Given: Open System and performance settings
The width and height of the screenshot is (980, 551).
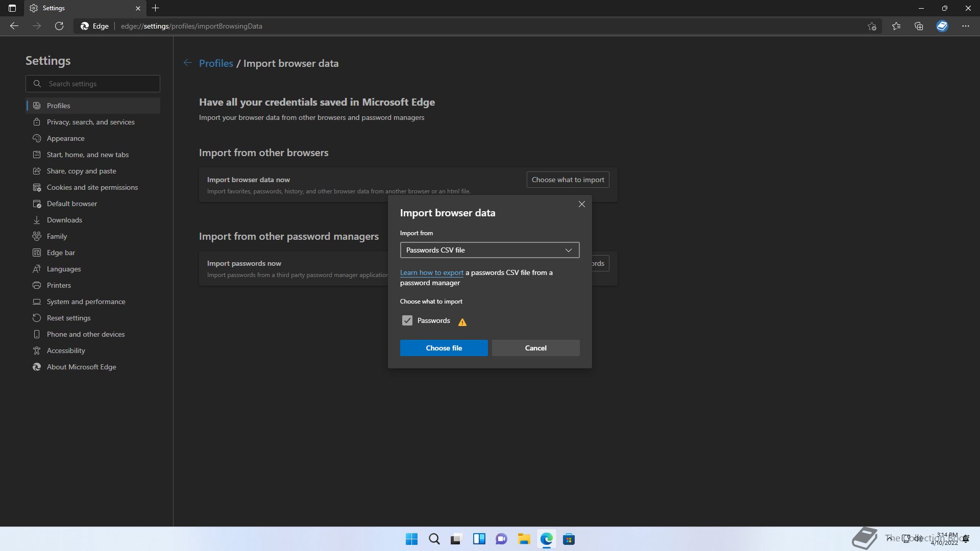Looking at the screenshot, I should 93,302.
